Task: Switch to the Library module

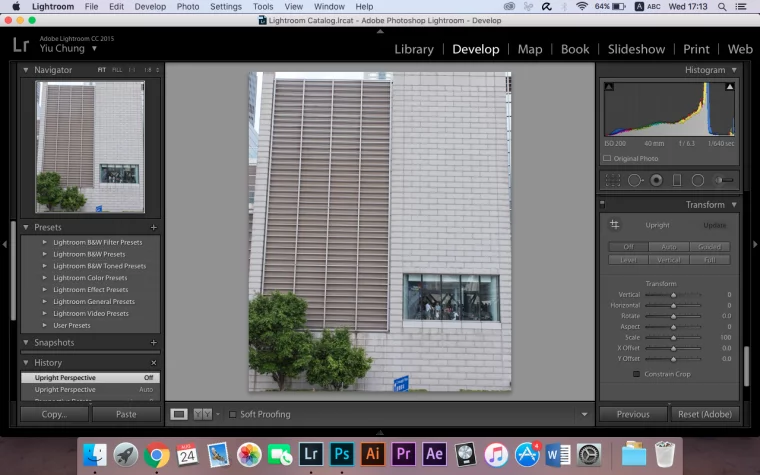Action: tap(414, 49)
